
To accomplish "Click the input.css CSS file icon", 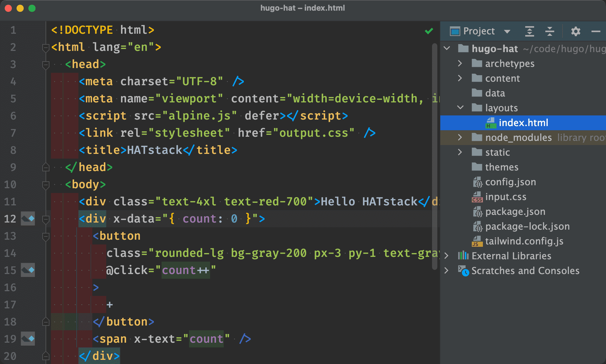I will (x=477, y=197).
